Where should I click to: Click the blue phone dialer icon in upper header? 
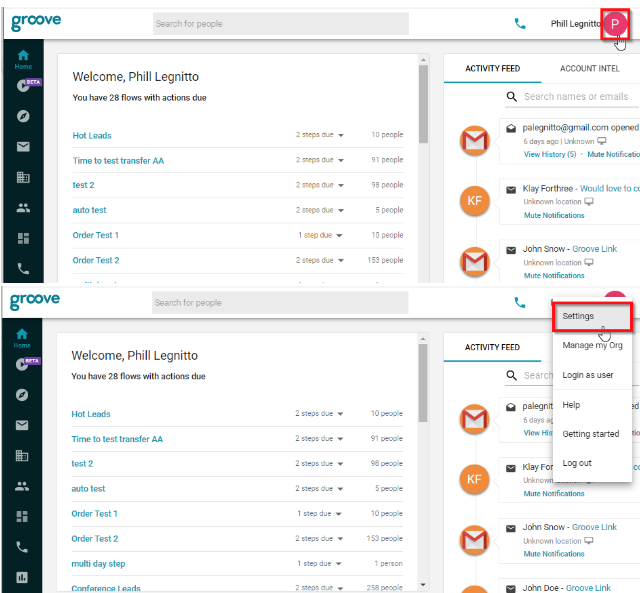[520, 24]
